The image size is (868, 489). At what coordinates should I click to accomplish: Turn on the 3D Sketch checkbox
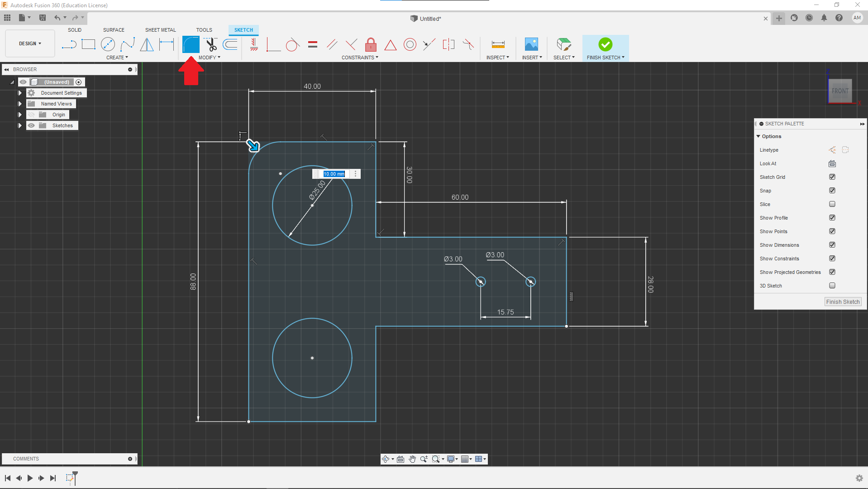(832, 286)
